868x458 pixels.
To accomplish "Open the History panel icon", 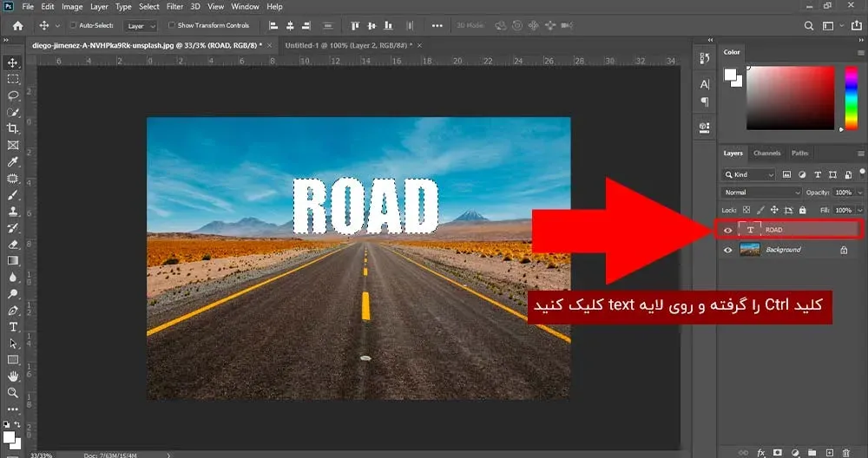I will pos(705,59).
